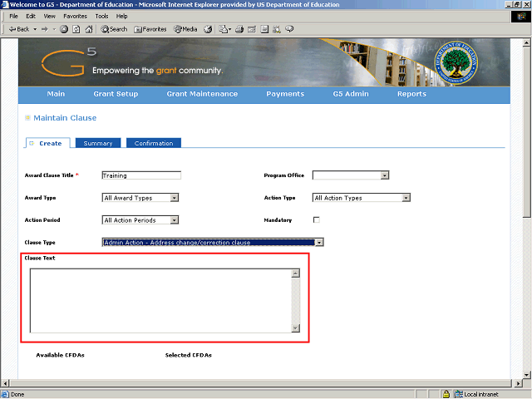Open the Mail toolbar icon
The height and width of the screenshot is (399, 532).
pos(224,30)
